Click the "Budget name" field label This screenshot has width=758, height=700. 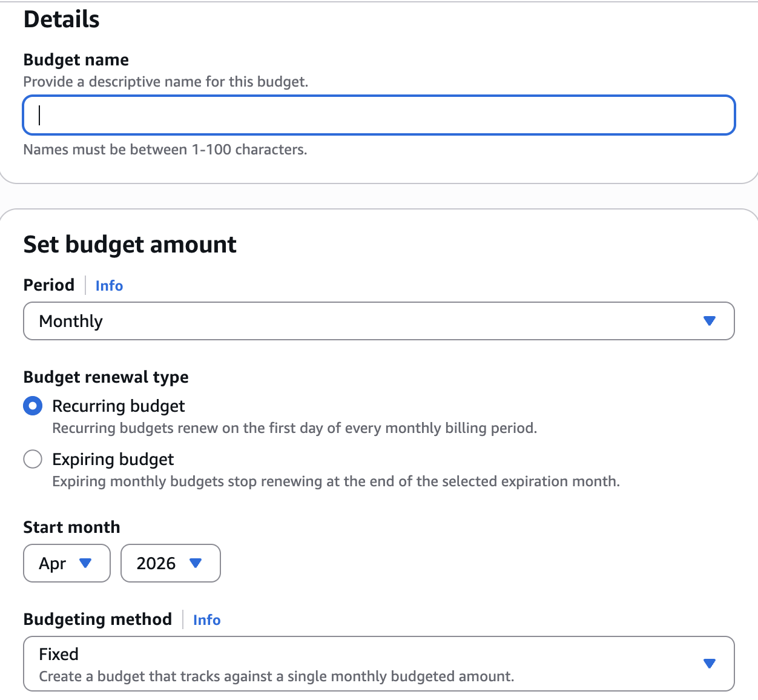tap(76, 60)
